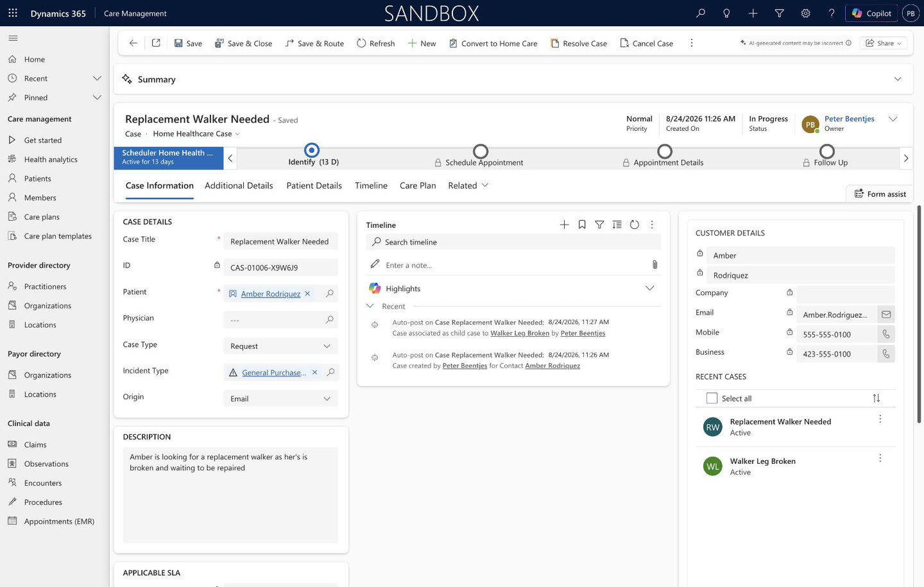Check the Select all checkbox
924x587 pixels.
click(x=712, y=398)
